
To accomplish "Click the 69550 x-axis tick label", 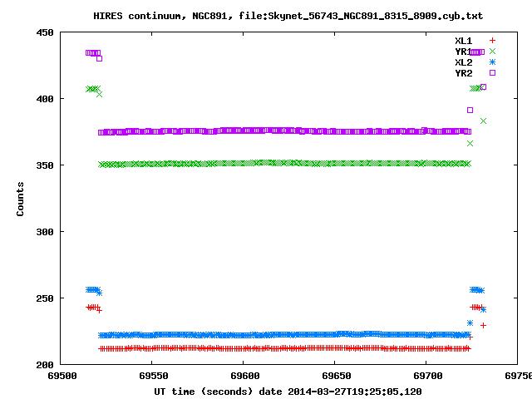I will [x=154, y=376].
